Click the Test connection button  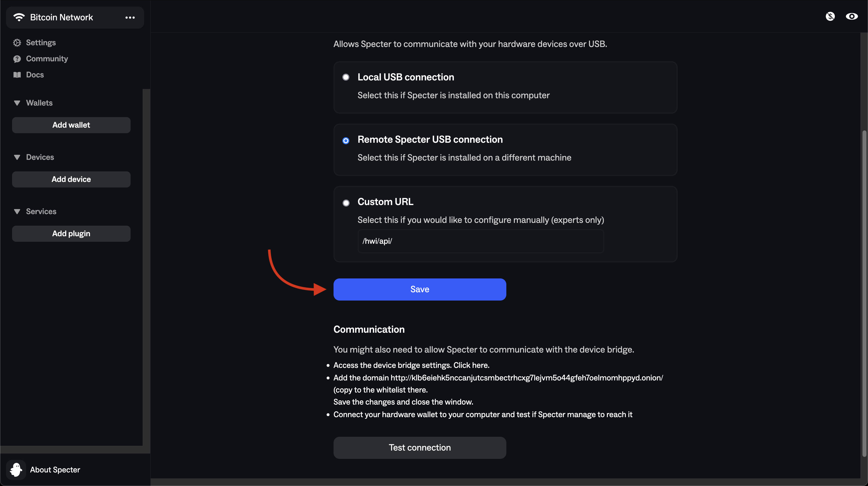pyautogui.click(x=419, y=448)
